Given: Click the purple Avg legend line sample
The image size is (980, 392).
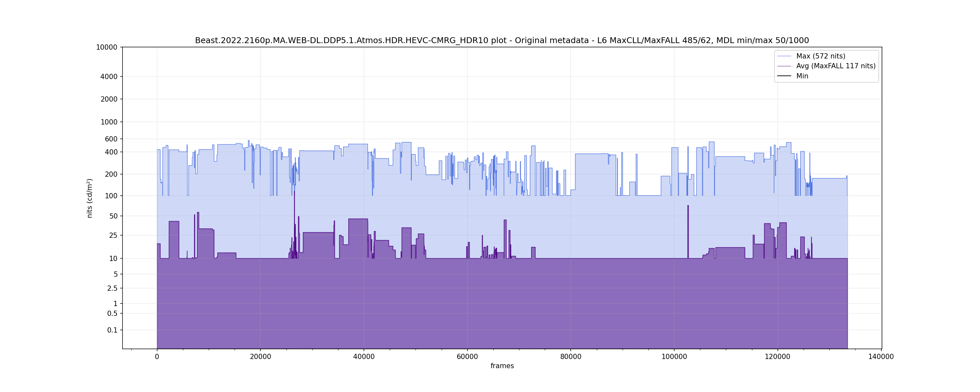Looking at the screenshot, I should pyautogui.click(x=784, y=66).
